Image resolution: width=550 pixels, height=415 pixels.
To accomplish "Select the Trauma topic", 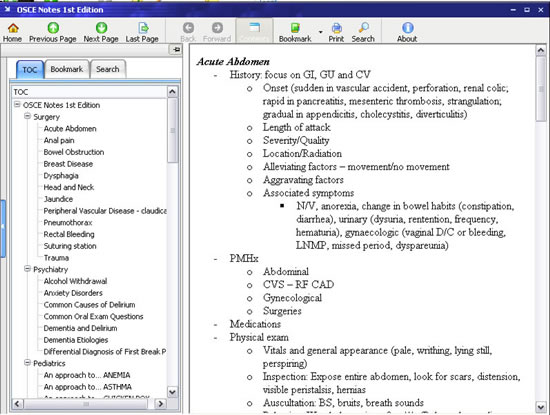I will [x=56, y=258].
